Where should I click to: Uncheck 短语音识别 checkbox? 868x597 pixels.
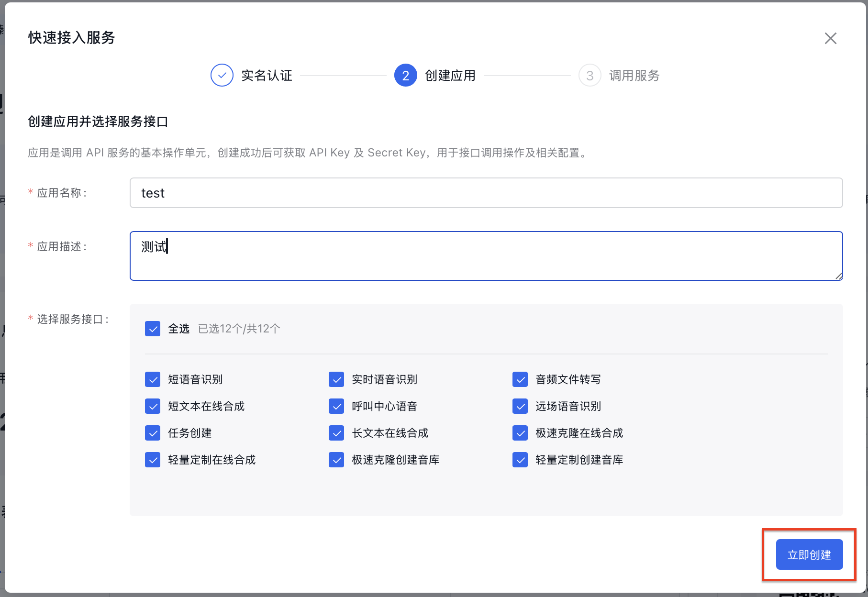(x=153, y=379)
